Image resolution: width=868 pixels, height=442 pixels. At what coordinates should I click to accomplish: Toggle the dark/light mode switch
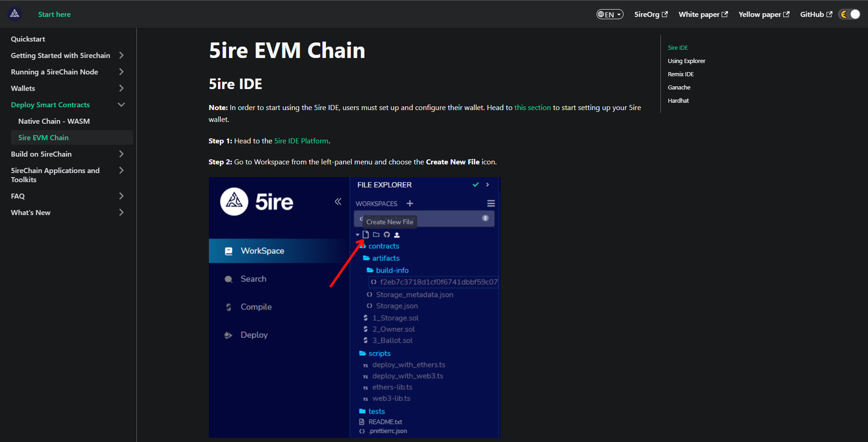850,14
